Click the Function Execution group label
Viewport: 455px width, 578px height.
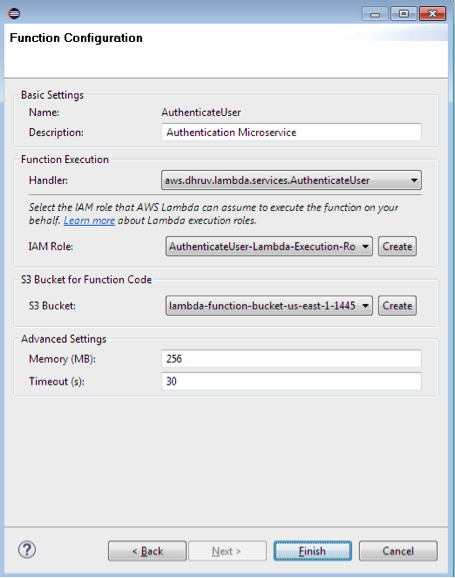(65, 160)
